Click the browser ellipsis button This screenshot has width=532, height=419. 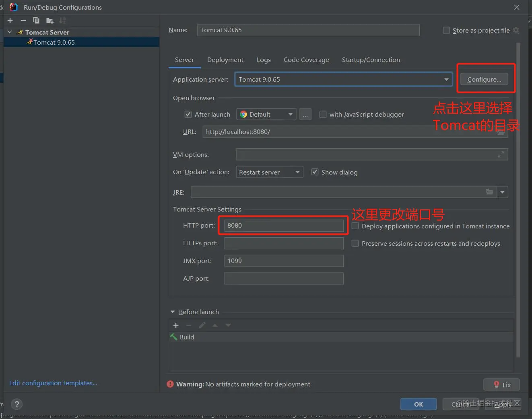coord(305,115)
